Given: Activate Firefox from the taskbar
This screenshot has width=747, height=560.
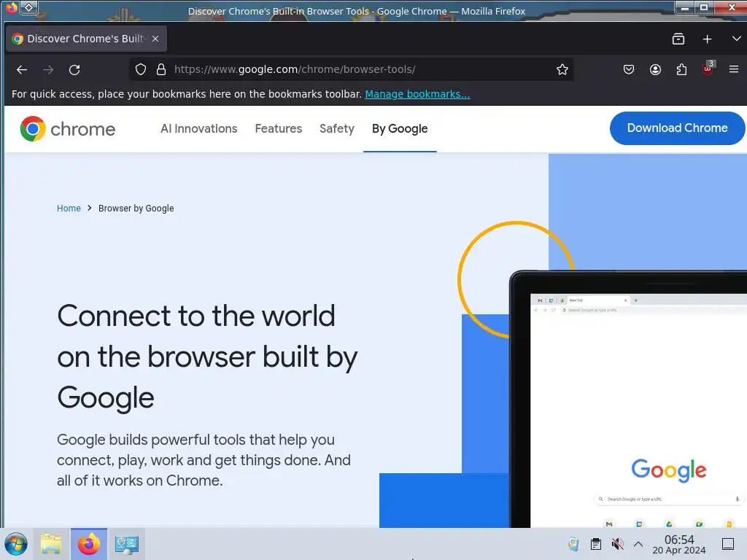Looking at the screenshot, I should coord(89,544).
